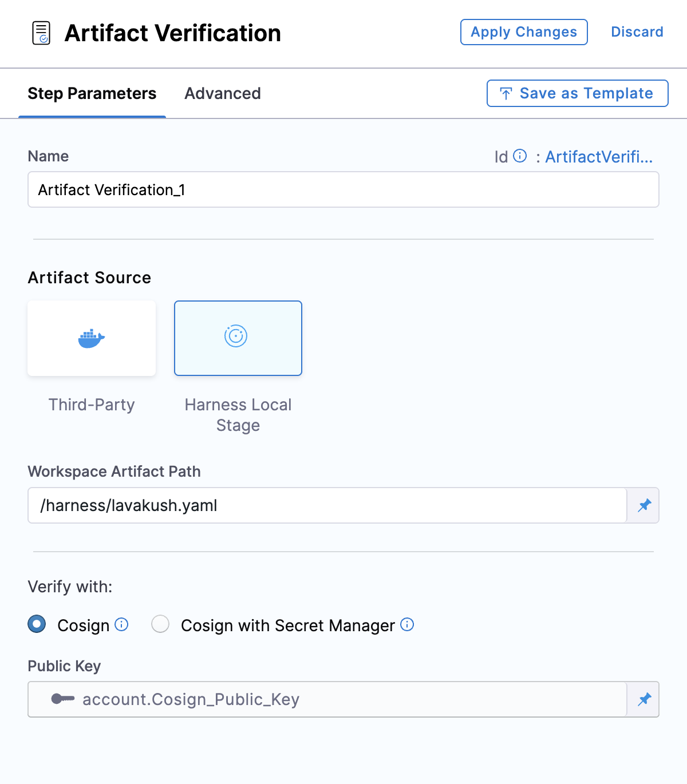The image size is (687, 784).
Task: Click the Workspace Artifact Path input field
Action: 327,505
